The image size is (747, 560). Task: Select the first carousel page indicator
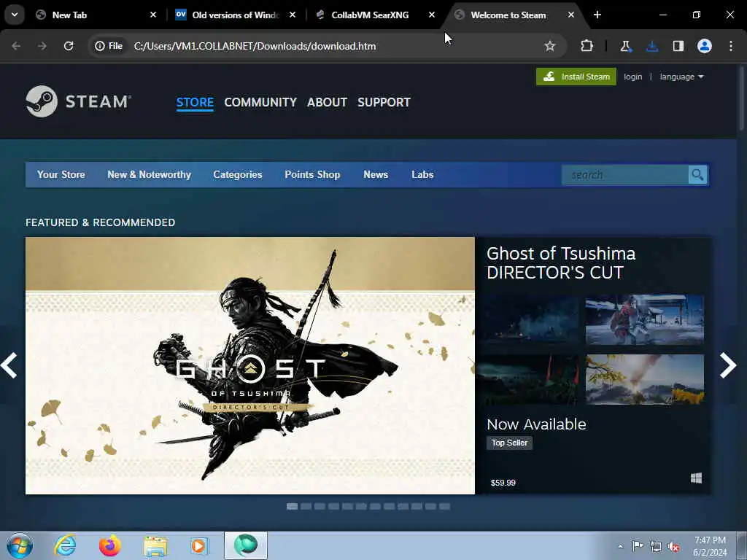292,506
